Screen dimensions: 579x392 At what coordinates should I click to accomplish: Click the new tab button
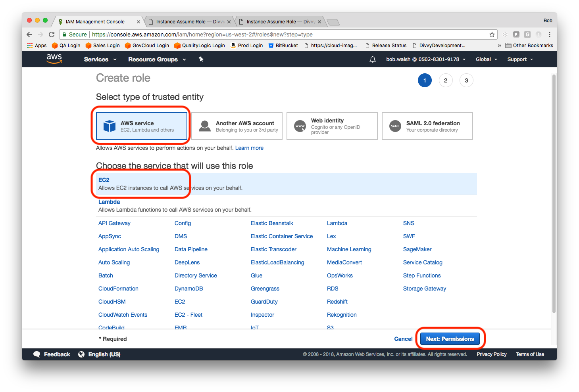click(333, 22)
